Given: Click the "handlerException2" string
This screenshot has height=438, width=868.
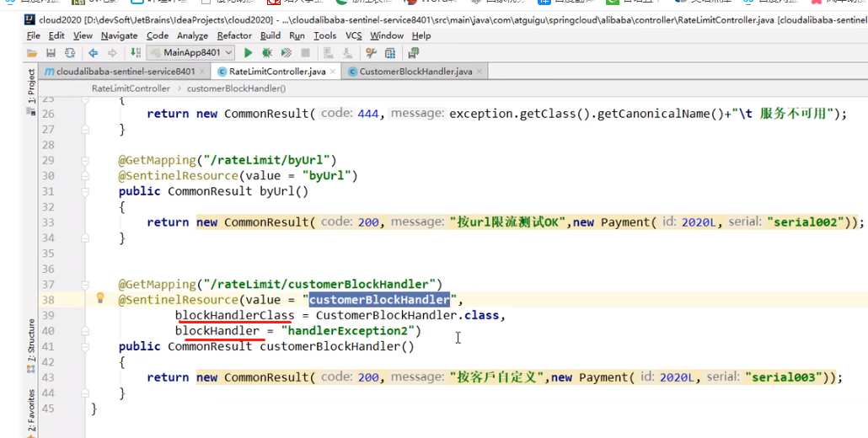Looking at the screenshot, I should (x=348, y=331).
